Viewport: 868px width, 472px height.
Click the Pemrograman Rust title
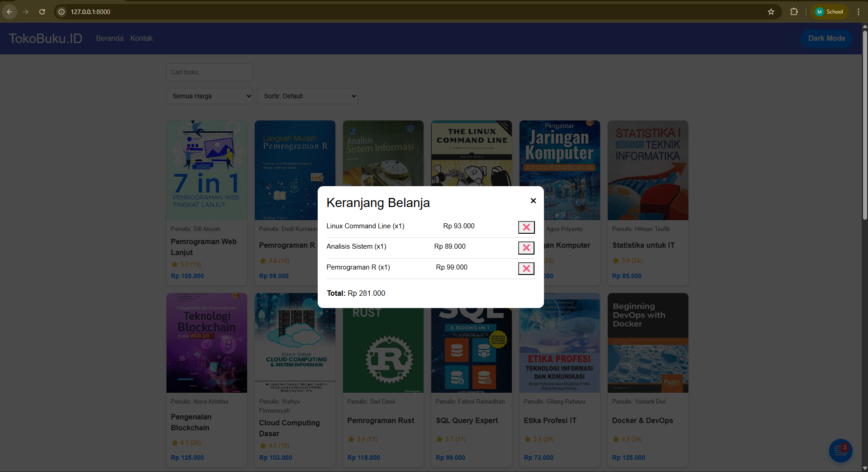[381, 420]
